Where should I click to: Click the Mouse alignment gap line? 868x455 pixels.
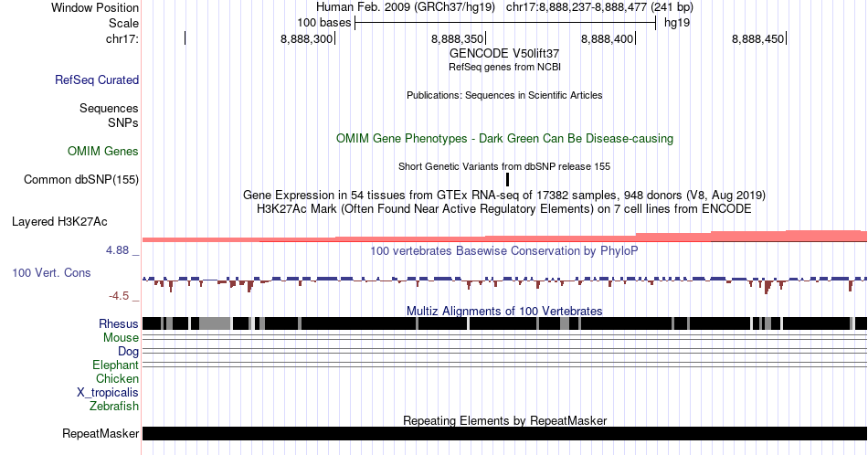pos(504,337)
